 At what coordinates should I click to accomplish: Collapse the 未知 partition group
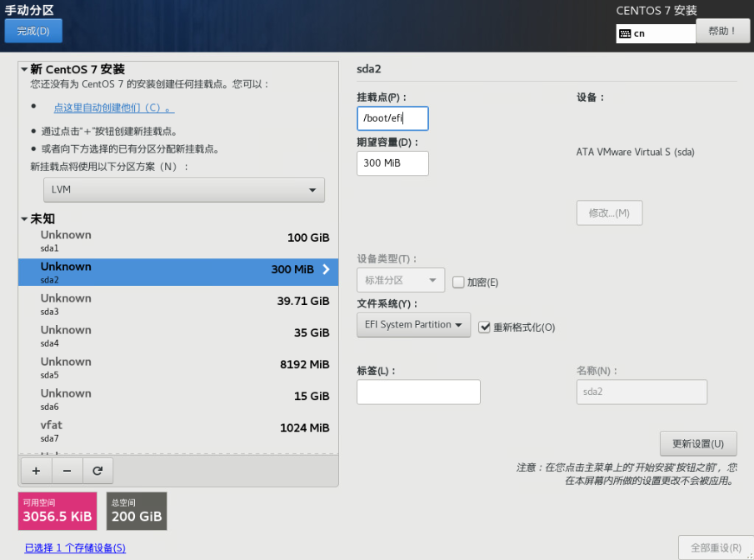pyautogui.click(x=24, y=219)
